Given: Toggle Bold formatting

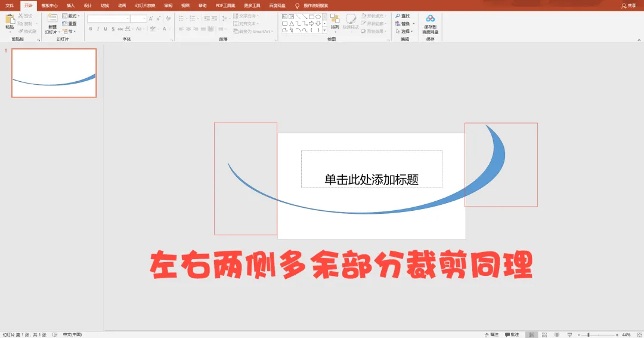Looking at the screenshot, I should point(91,29).
